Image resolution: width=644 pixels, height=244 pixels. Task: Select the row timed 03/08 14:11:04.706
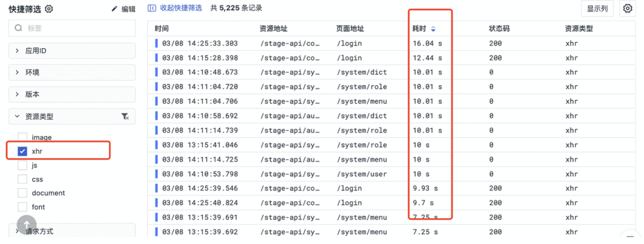point(391,101)
